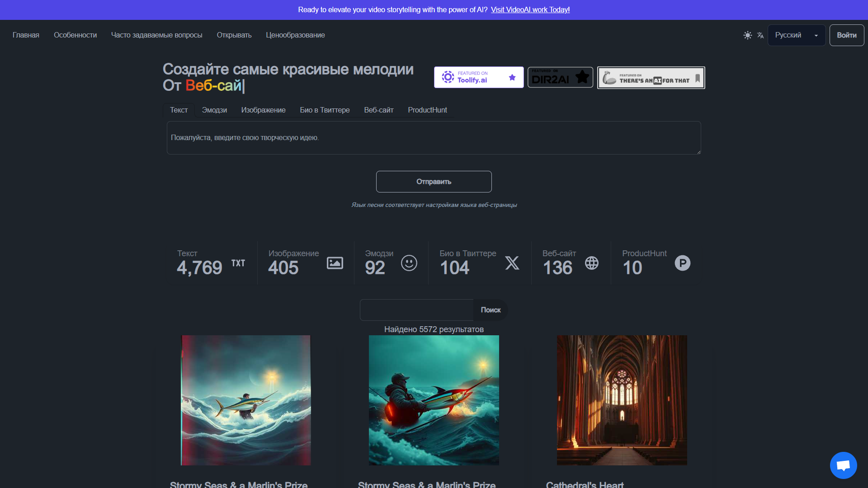Switch to the Био в Твиттере tab
This screenshot has height=488, width=868.
point(325,110)
